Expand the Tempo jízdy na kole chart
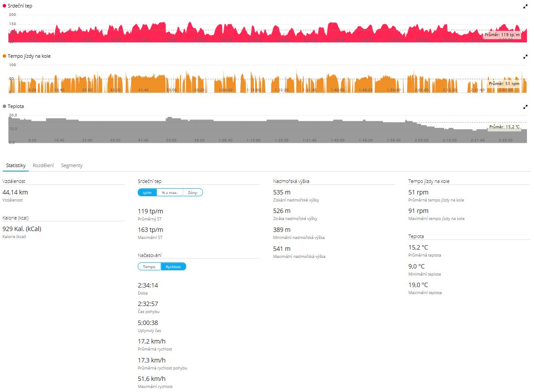The image size is (534, 392). (x=525, y=57)
